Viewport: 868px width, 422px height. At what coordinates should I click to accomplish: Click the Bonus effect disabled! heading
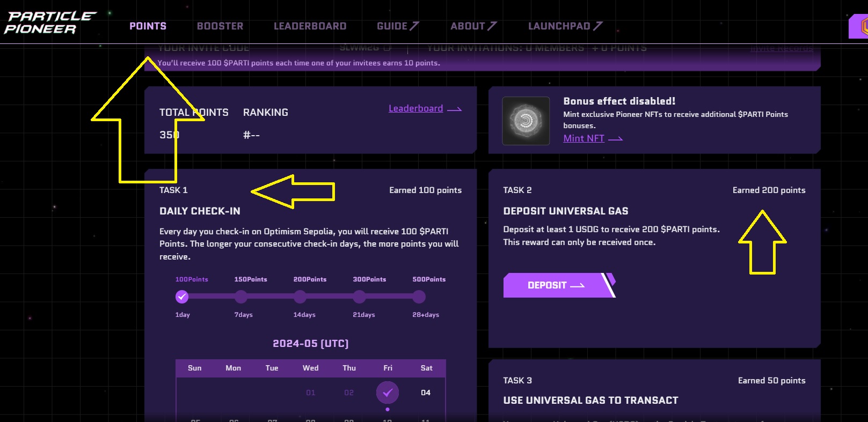(619, 101)
